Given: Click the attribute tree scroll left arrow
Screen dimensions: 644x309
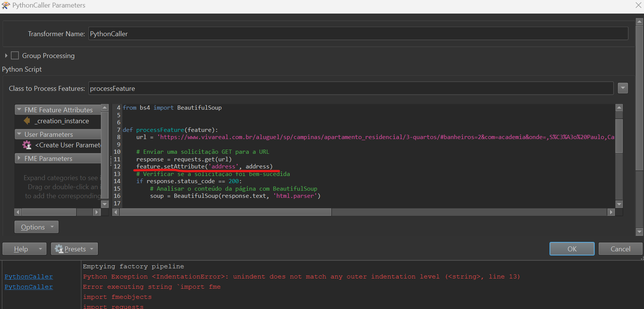Looking at the screenshot, I should (x=18, y=212).
